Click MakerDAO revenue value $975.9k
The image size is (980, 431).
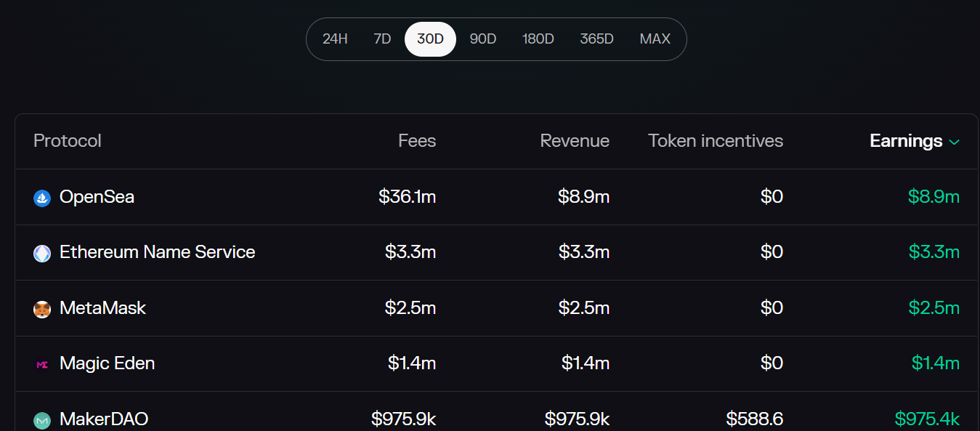pos(577,419)
